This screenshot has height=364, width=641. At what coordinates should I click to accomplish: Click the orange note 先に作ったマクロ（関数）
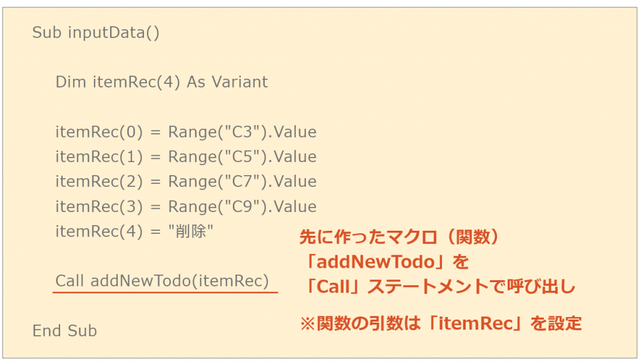pos(399,237)
